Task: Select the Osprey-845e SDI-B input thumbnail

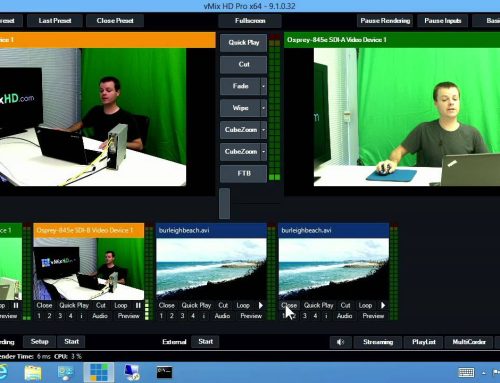Action: tap(89, 269)
